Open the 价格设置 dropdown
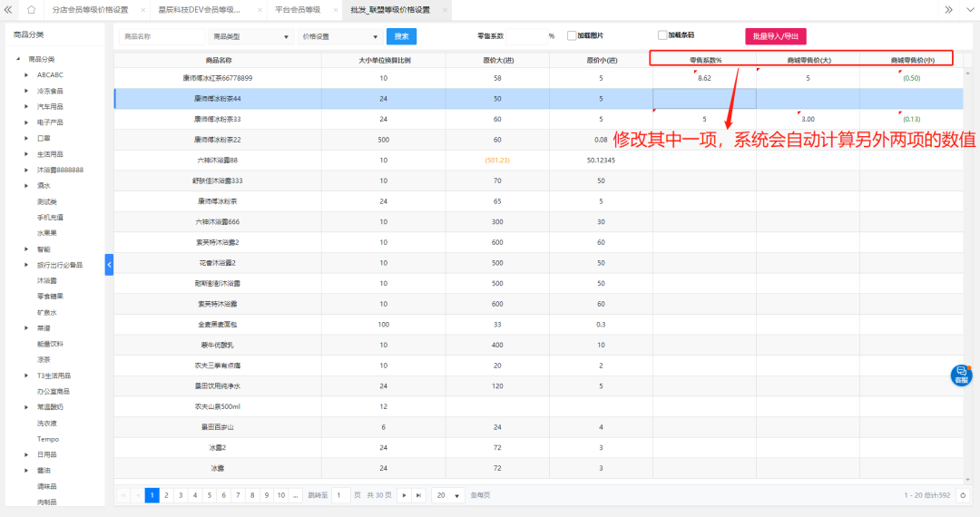Image resolution: width=980 pixels, height=517 pixels. (x=339, y=37)
